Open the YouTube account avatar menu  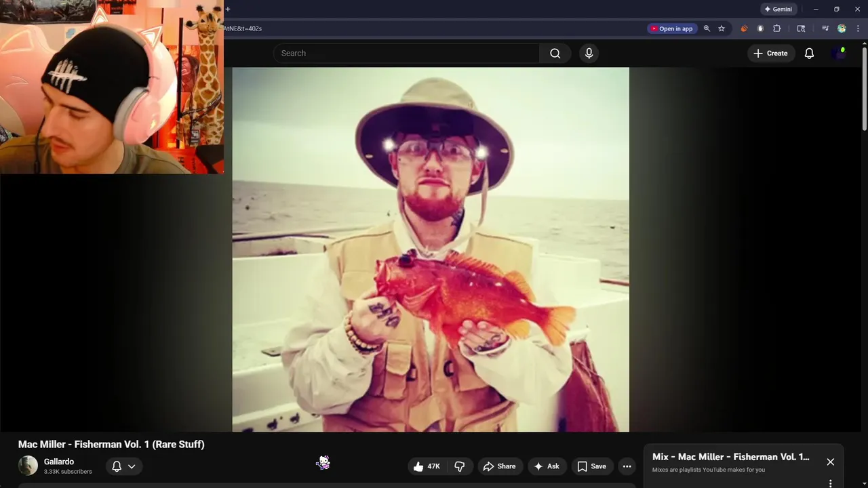click(x=839, y=54)
